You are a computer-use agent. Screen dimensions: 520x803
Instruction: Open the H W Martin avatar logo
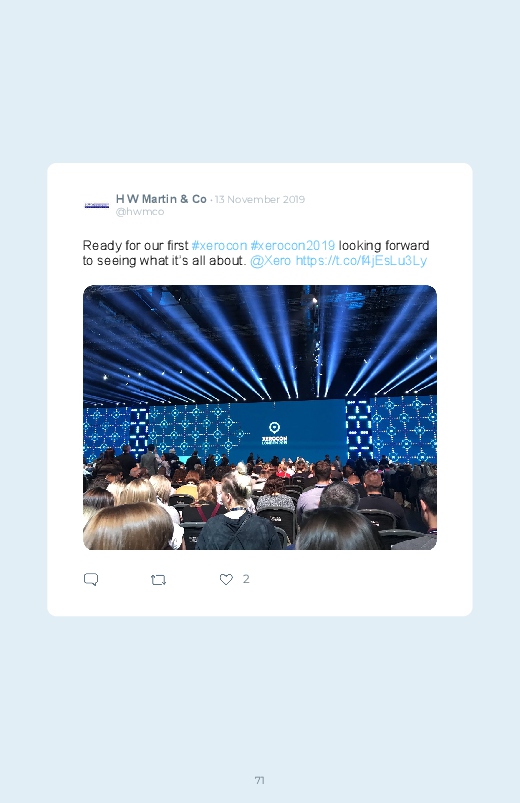tap(97, 205)
